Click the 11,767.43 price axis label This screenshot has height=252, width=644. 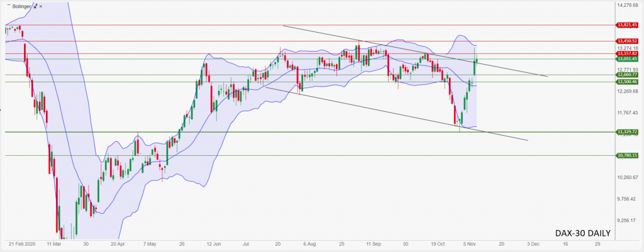[x=627, y=112]
